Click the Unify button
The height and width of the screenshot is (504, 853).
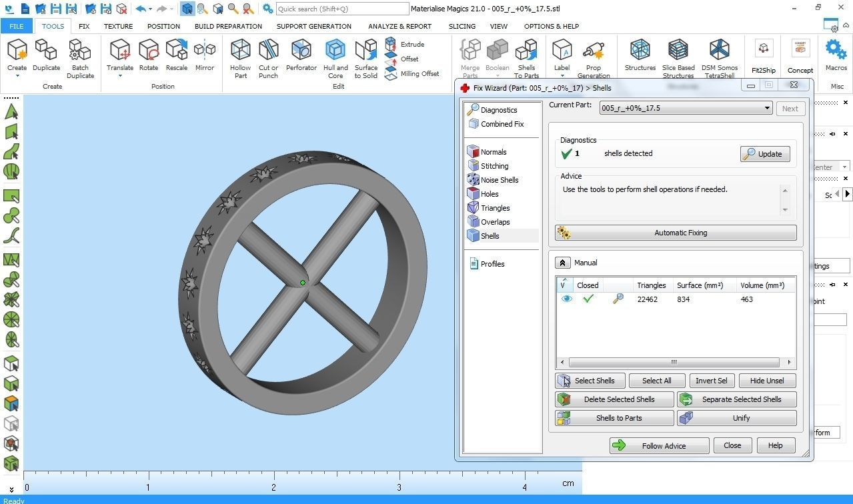737,418
